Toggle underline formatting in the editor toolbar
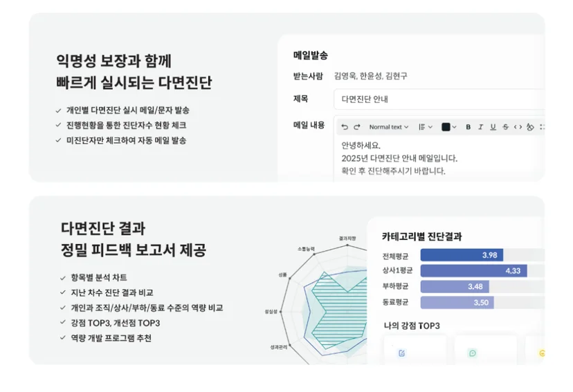 493,127
